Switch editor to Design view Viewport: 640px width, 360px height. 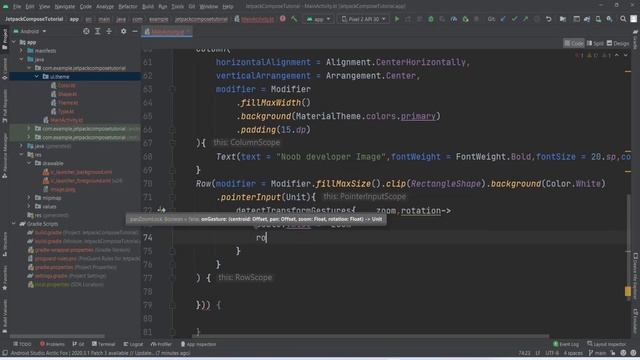(618, 43)
